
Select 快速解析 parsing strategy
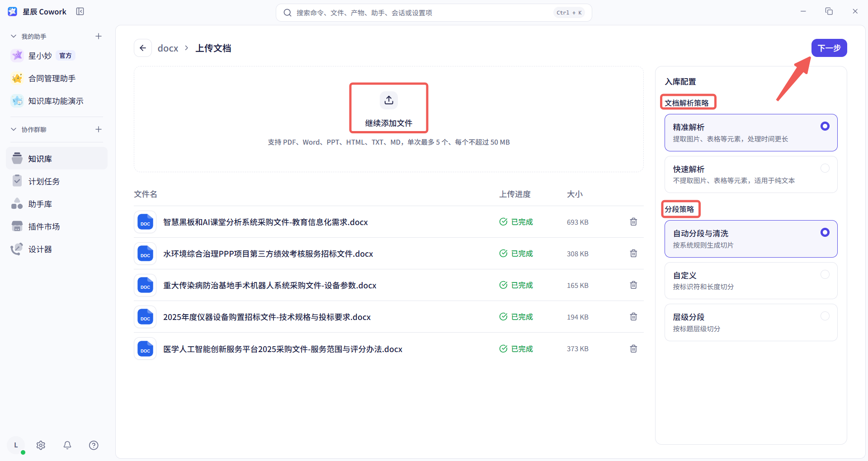click(x=751, y=174)
